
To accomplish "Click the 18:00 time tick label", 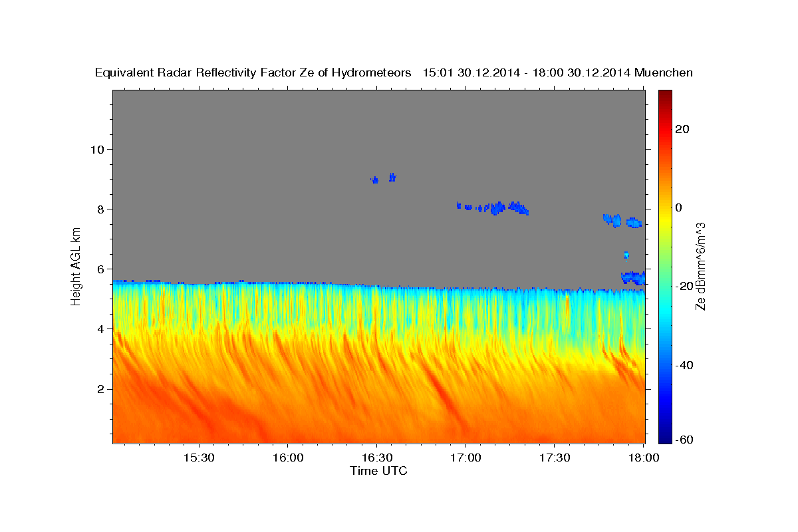I will click(x=644, y=458).
